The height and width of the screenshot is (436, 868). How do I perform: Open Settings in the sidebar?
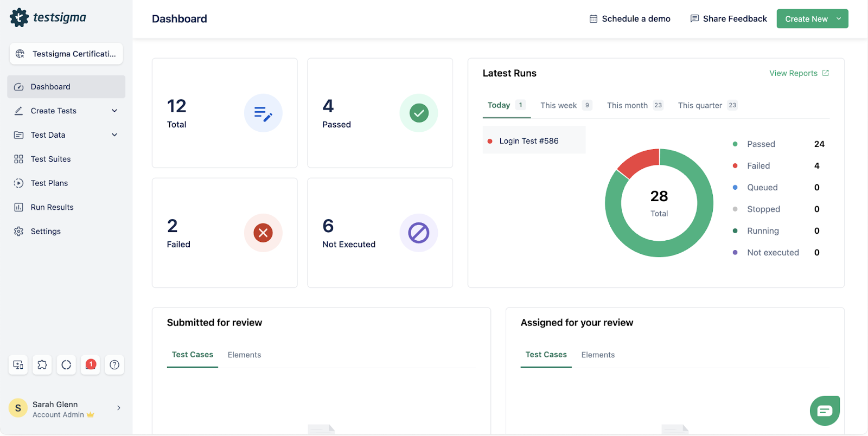coord(66,231)
